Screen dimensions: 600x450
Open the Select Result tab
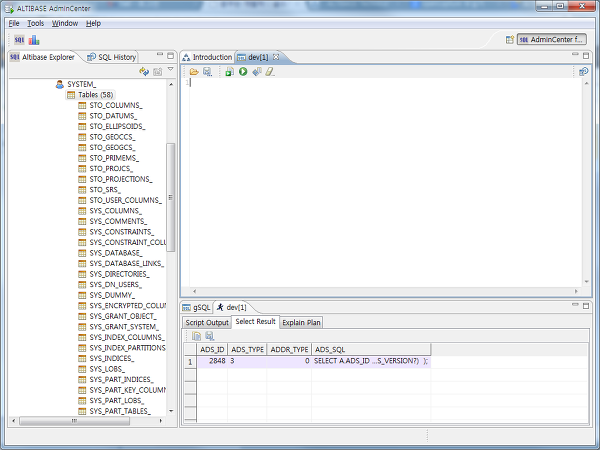[255, 321]
